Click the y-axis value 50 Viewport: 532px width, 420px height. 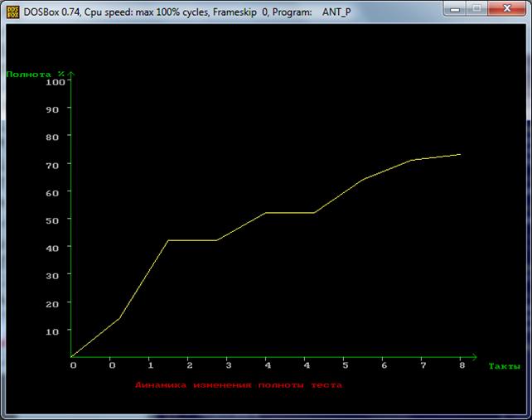[x=52, y=220]
